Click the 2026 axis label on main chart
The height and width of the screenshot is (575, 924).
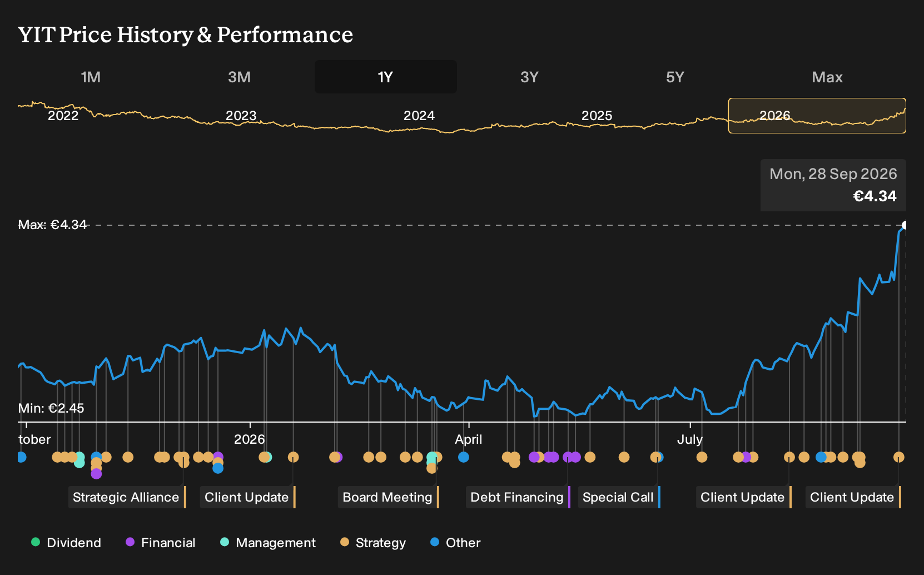250,439
